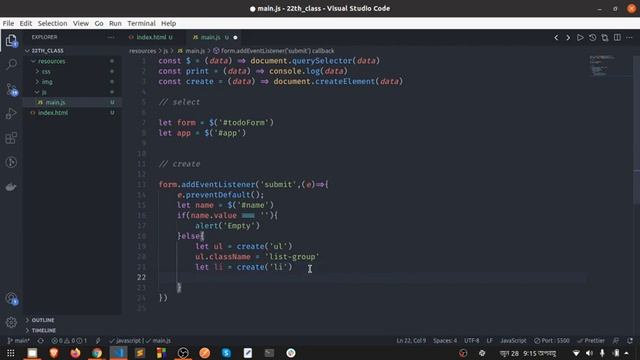Select index.html in the Explorer tree
The height and width of the screenshot is (360, 640).
pyautogui.click(x=53, y=113)
